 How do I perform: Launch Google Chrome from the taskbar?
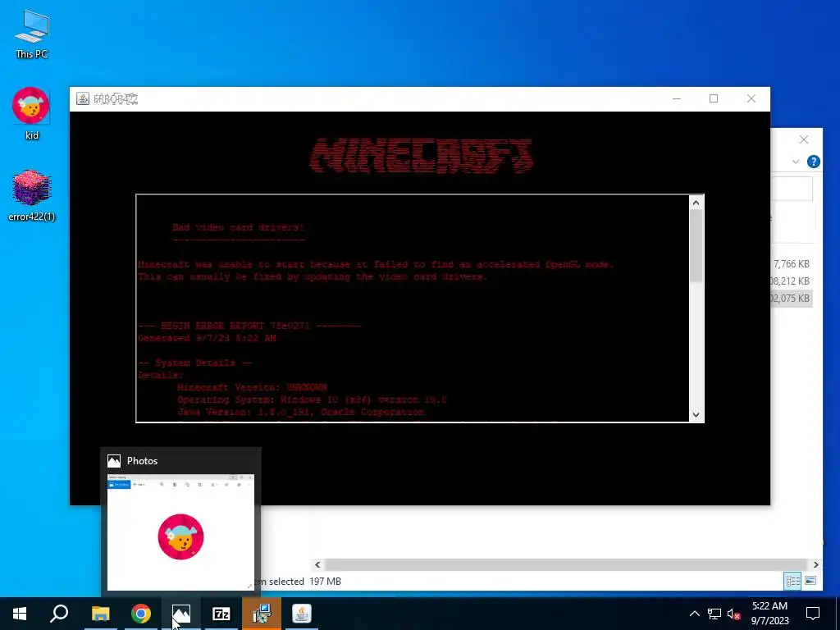tap(141, 614)
